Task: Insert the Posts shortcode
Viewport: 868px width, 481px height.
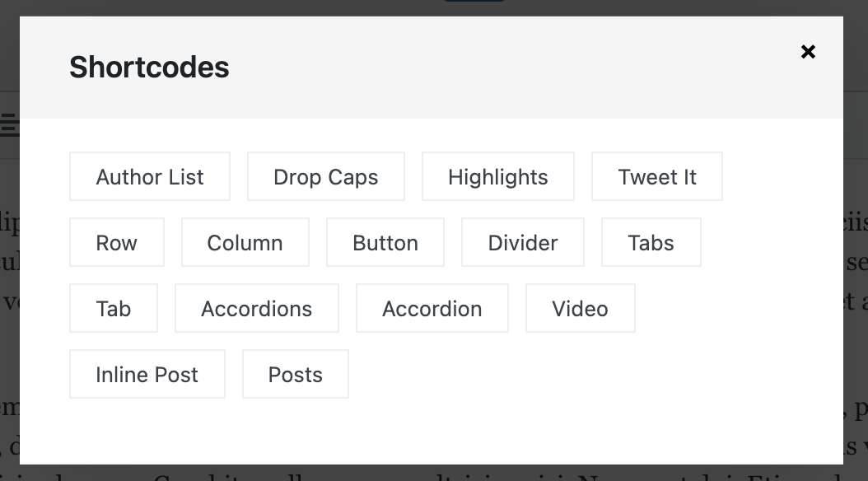Action: pyautogui.click(x=295, y=374)
